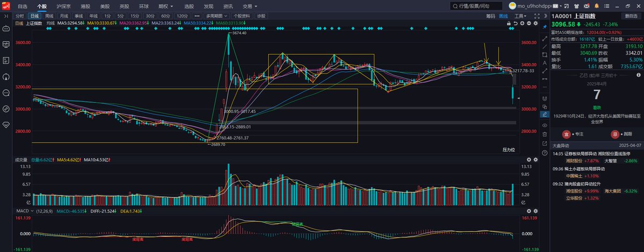Select the highlighted pencil draw tool
The image size is (644, 252).
tap(545, 114)
